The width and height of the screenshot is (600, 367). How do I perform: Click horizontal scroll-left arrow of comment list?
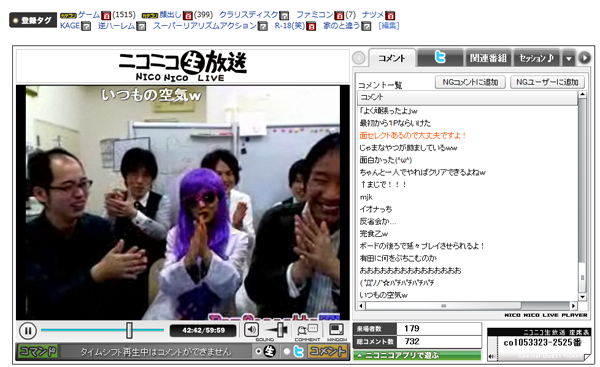click(361, 305)
